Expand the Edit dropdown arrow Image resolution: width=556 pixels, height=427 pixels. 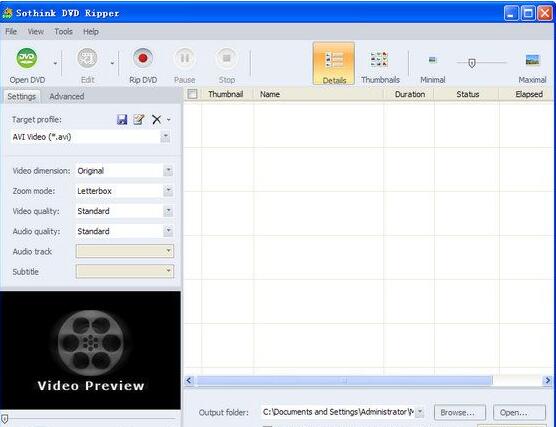[x=112, y=63]
